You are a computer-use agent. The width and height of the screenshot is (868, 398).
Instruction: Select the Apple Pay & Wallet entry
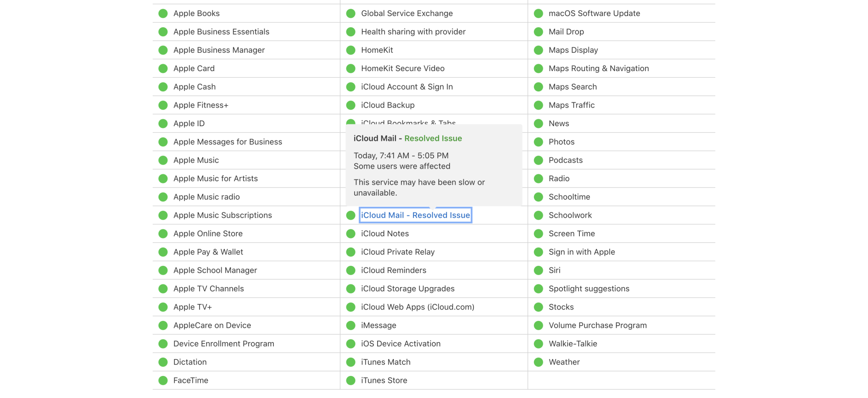tap(208, 252)
